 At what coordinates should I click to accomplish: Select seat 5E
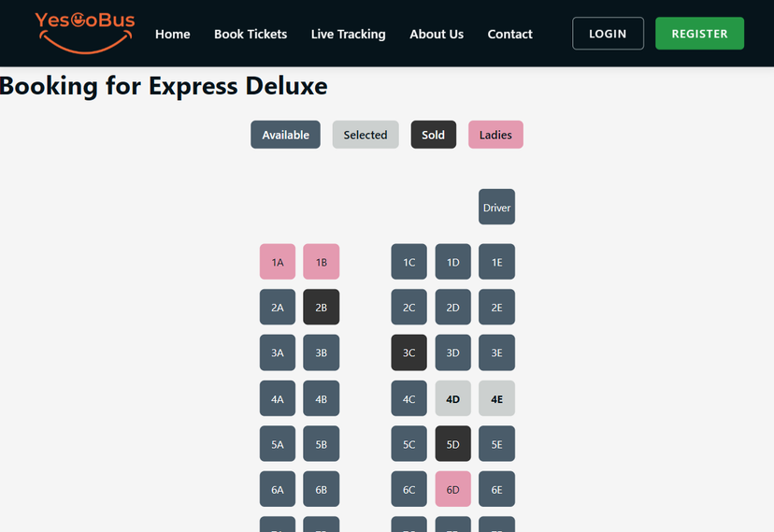point(496,444)
